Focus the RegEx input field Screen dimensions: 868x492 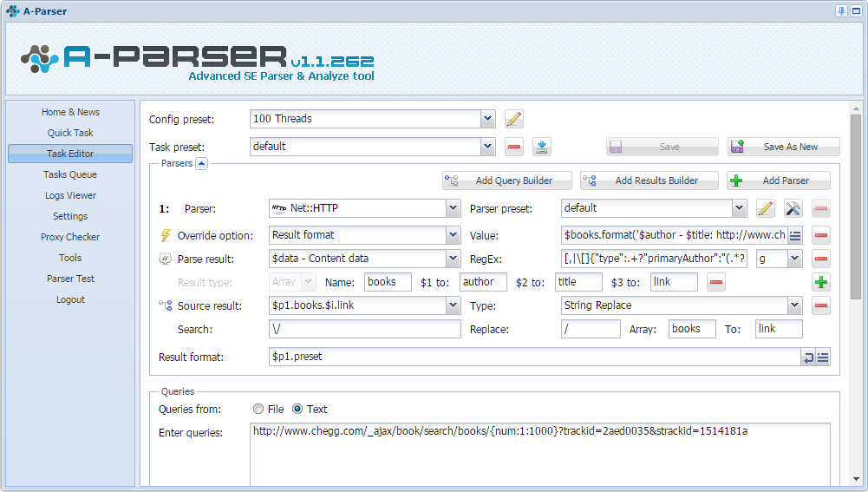click(x=655, y=259)
